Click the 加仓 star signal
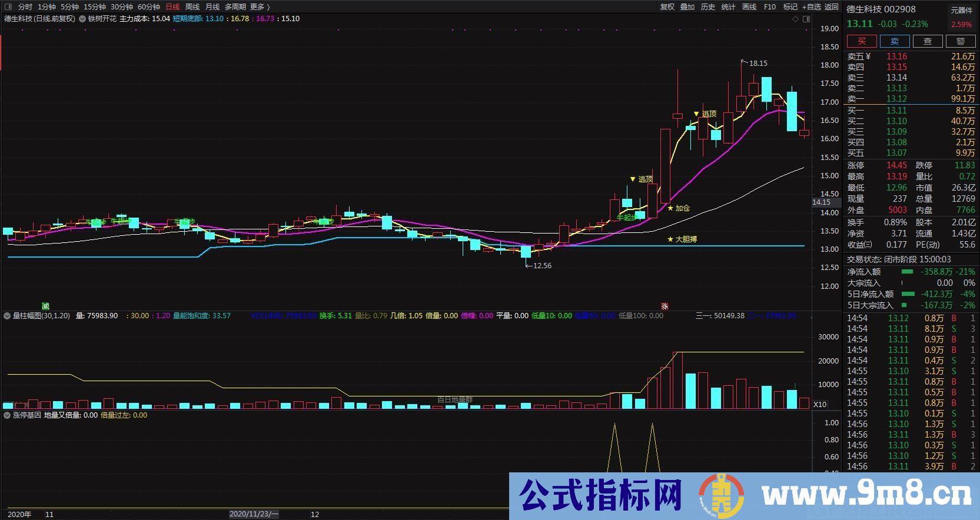This screenshot has height=520, width=980. [678, 208]
